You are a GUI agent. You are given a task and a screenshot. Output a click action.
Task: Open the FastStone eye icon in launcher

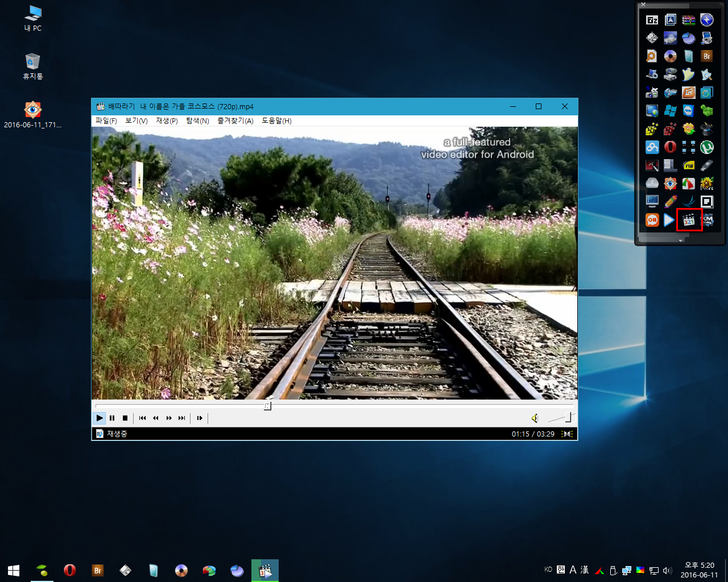(x=671, y=184)
